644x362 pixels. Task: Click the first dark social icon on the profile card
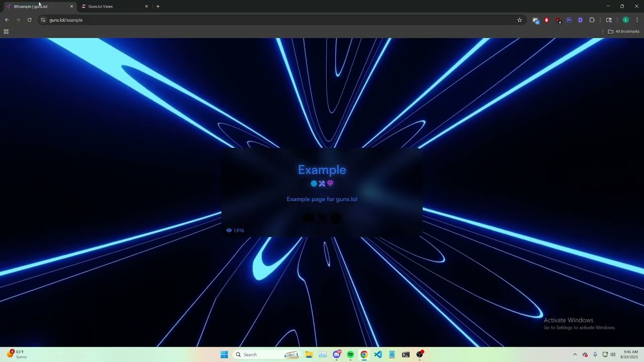pos(308,218)
